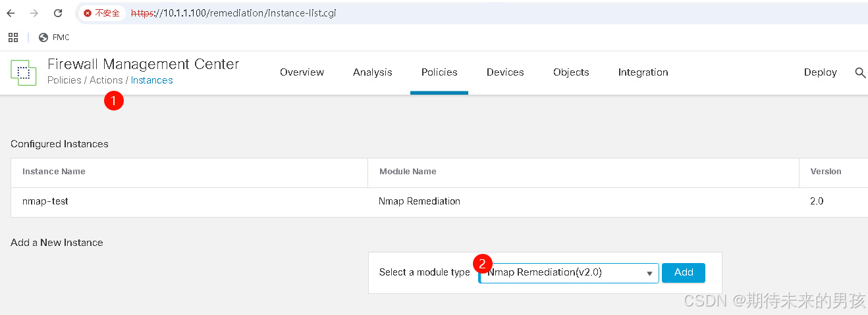The height and width of the screenshot is (315, 868).
Task: Click the Instance Name column header
Action: coord(54,171)
